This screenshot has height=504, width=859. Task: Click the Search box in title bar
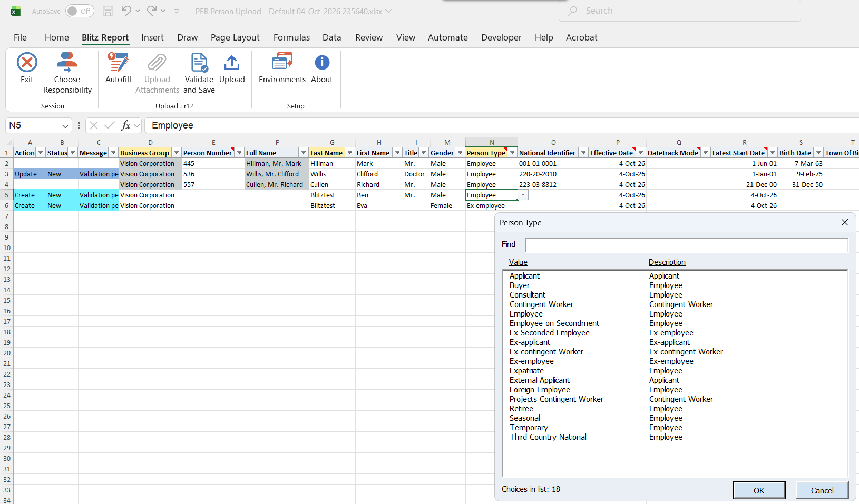(680, 11)
